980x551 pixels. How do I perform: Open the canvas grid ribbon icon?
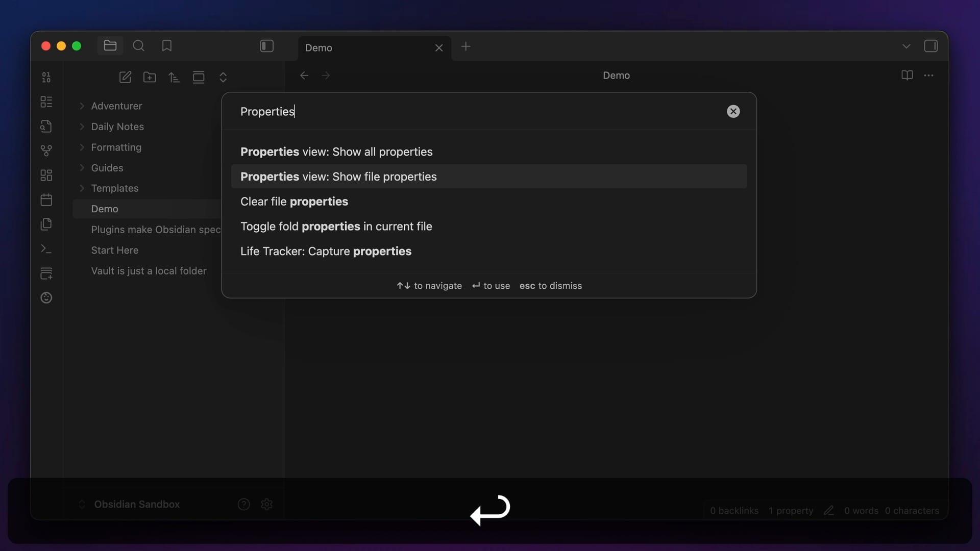click(x=46, y=175)
